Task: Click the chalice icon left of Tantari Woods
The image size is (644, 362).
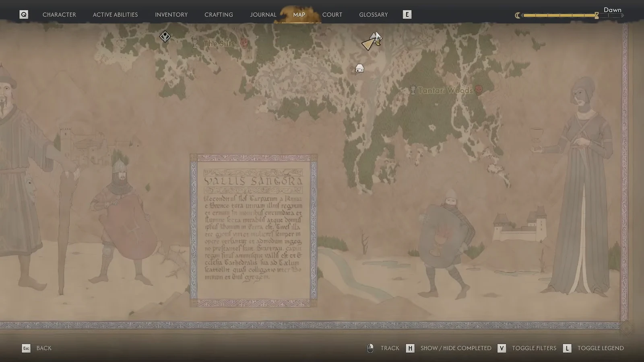Action: coord(413,90)
